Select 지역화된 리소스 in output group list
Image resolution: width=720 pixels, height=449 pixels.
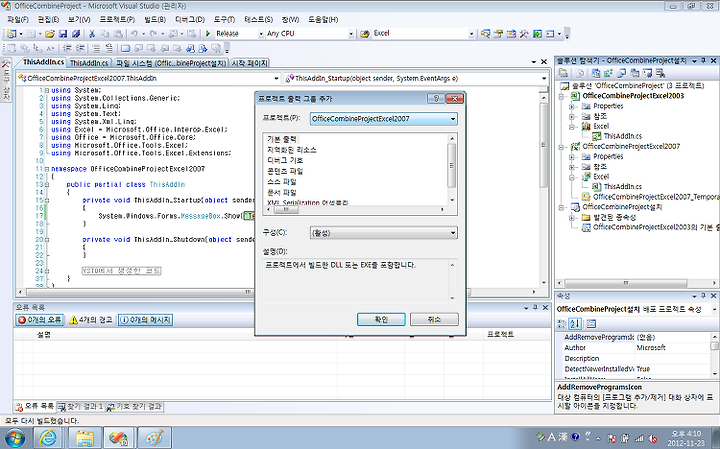coord(292,150)
